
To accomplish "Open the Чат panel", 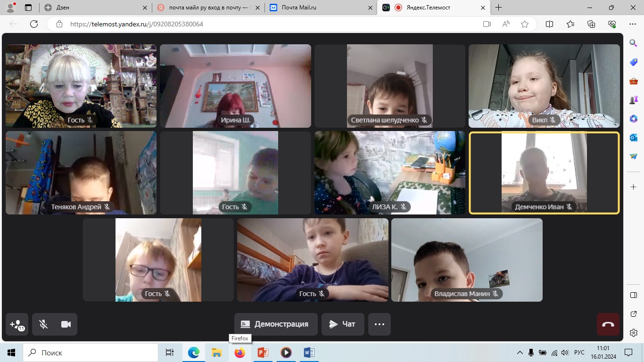I will (343, 324).
